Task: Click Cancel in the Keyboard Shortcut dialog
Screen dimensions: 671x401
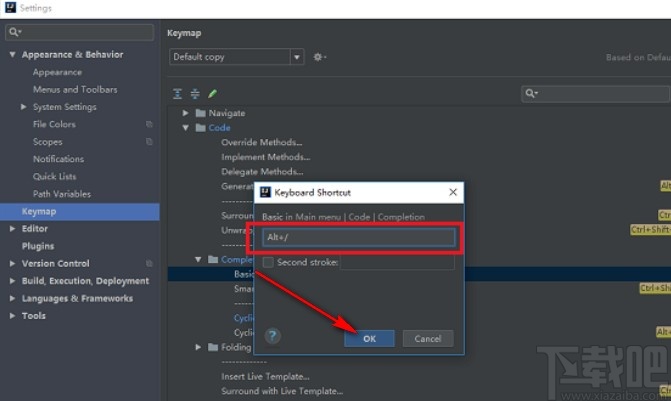Action: click(427, 339)
